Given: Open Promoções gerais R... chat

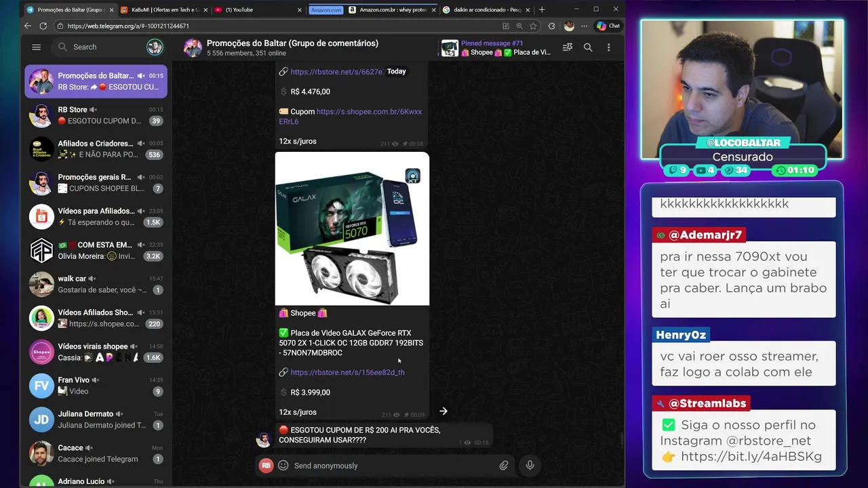Looking at the screenshot, I should (96, 183).
